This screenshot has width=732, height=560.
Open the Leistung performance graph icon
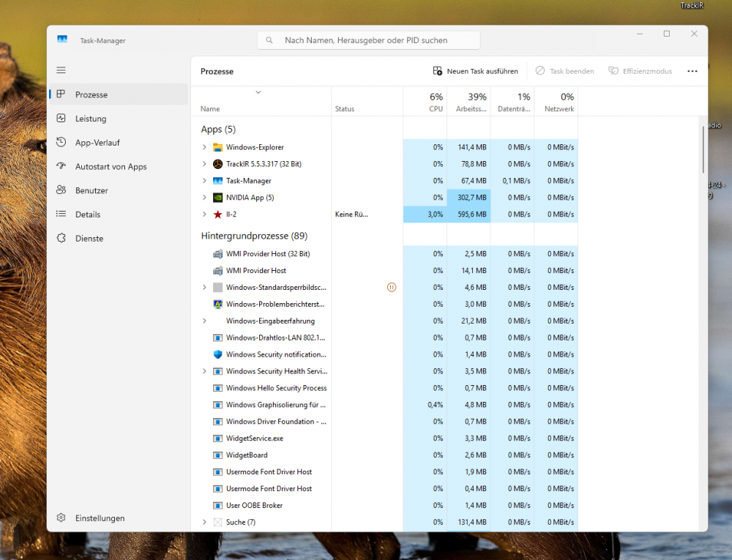tap(61, 118)
